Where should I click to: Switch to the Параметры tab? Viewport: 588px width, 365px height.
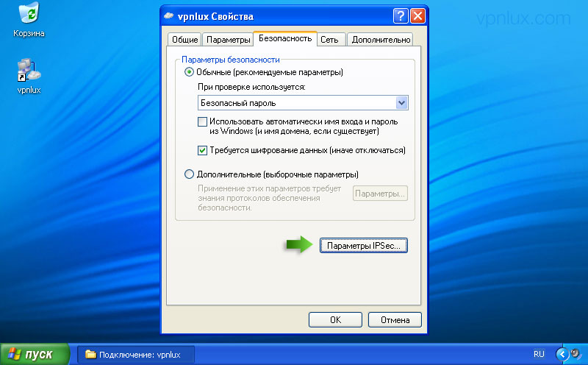pyautogui.click(x=228, y=40)
